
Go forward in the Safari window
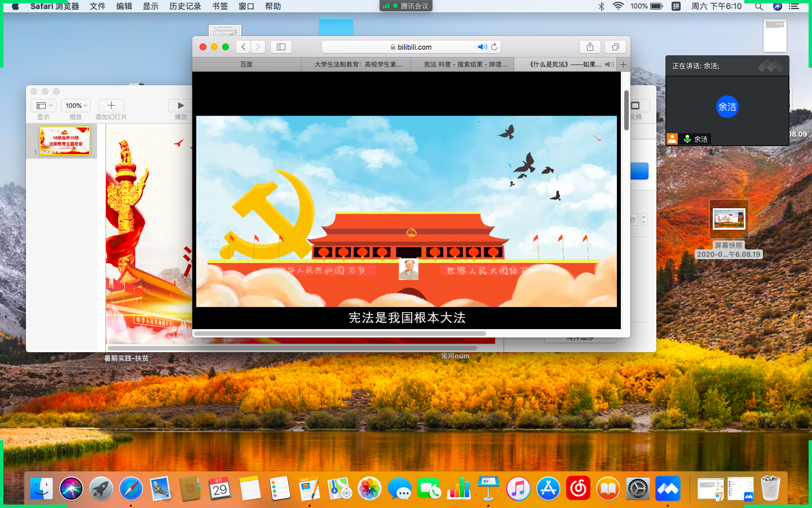pyautogui.click(x=258, y=47)
